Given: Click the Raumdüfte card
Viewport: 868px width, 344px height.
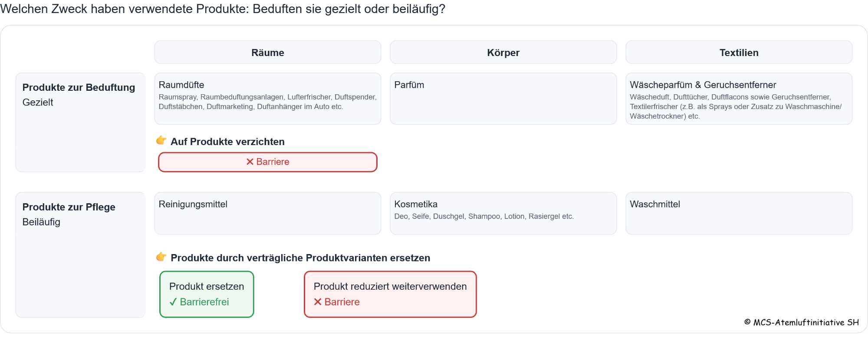Looking at the screenshot, I should [267, 99].
